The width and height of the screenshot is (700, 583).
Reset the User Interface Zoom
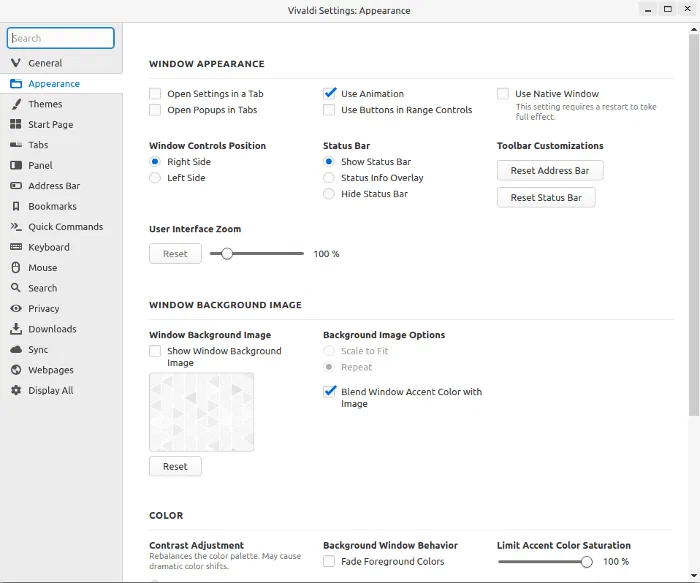pyautogui.click(x=175, y=254)
